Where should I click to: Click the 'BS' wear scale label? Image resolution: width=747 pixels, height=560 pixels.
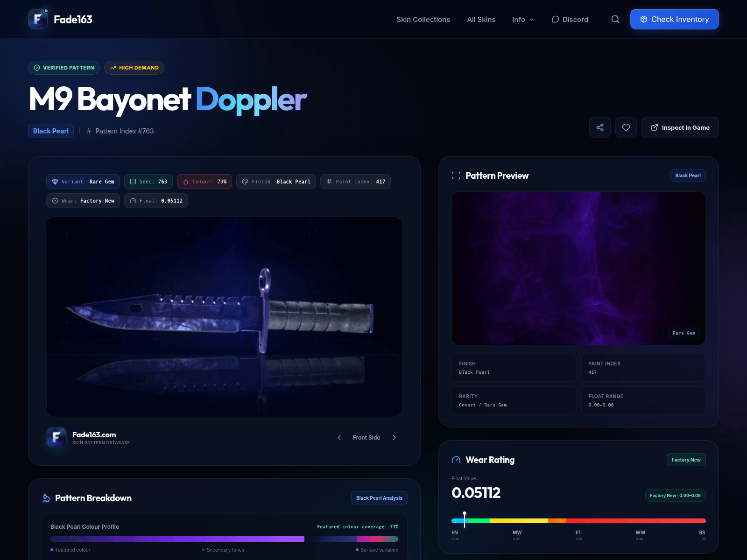[x=702, y=532]
